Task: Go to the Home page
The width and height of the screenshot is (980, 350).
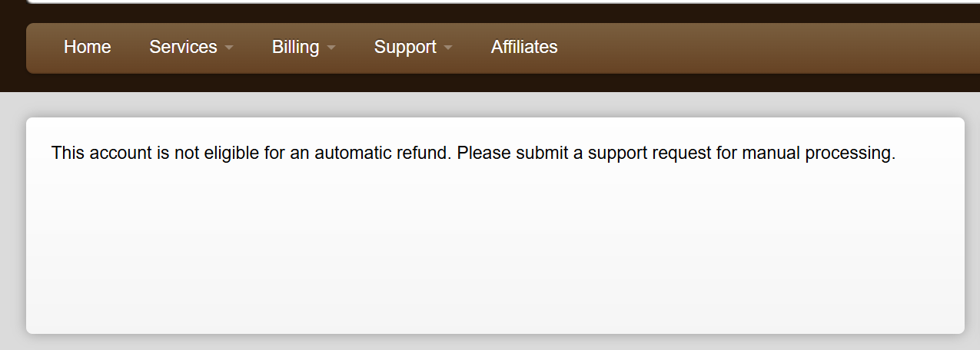Action: pyautogui.click(x=87, y=48)
